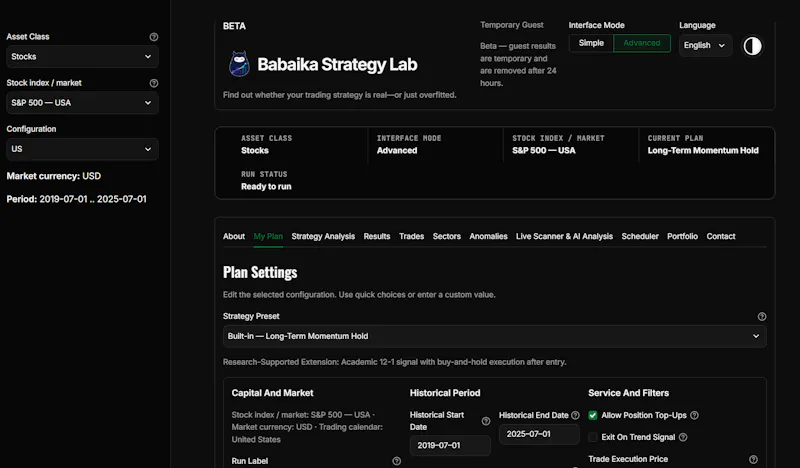Open the Language English dropdown

point(705,45)
